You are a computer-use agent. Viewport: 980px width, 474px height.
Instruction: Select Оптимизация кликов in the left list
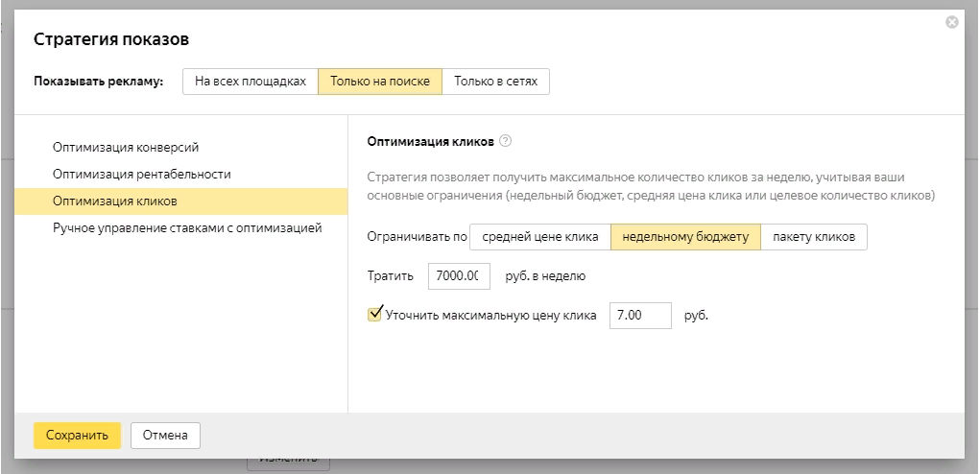[x=115, y=201]
